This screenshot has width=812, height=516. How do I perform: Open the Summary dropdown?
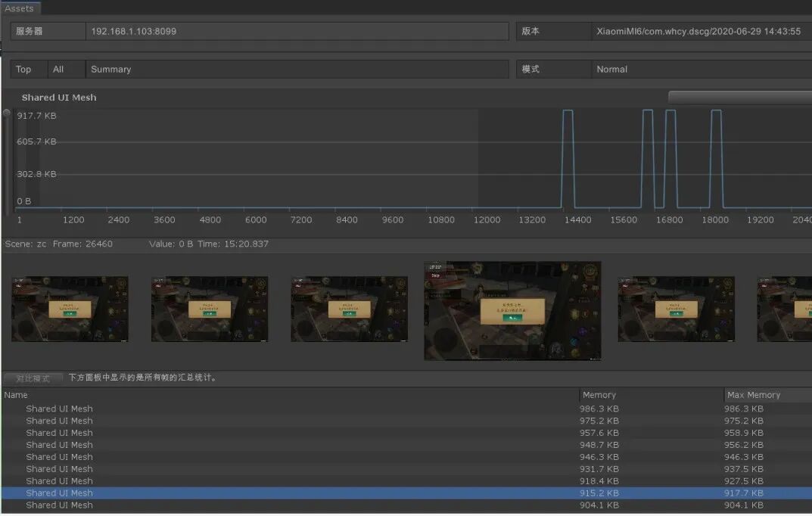297,69
